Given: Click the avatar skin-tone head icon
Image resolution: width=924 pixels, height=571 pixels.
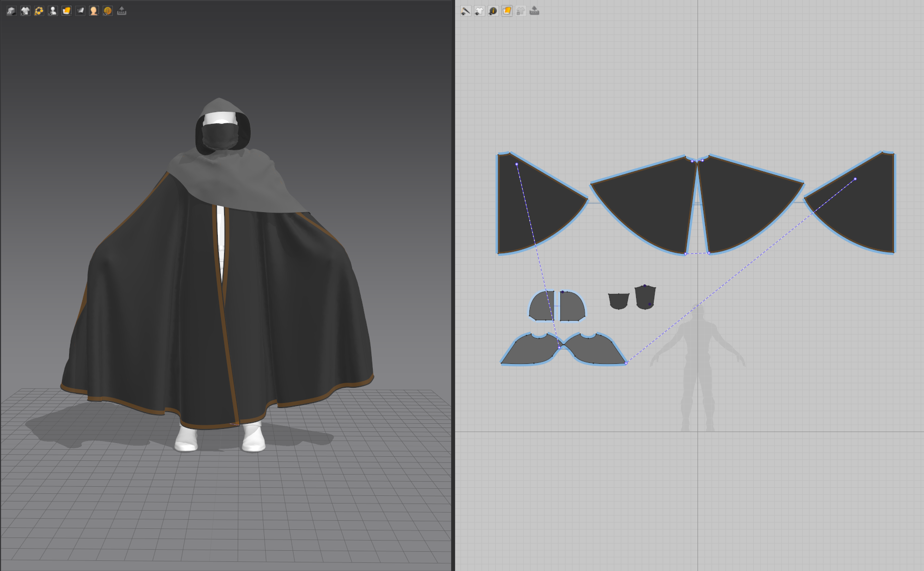Looking at the screenshot, I should pyautogui.click(x=93, y=11).
